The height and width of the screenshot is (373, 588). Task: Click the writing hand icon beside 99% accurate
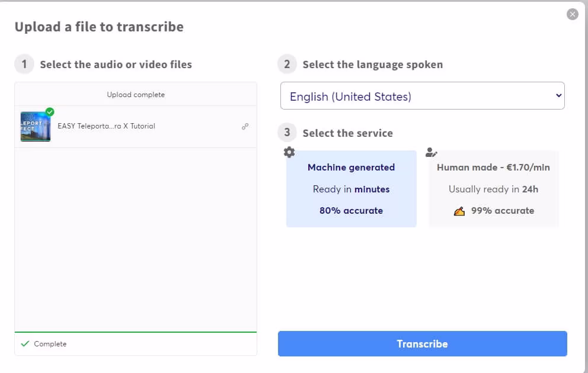click(459, 211)
